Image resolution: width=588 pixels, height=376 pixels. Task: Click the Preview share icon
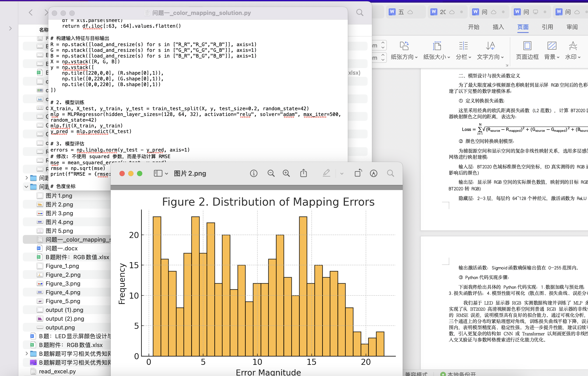[x=303, y=173]
